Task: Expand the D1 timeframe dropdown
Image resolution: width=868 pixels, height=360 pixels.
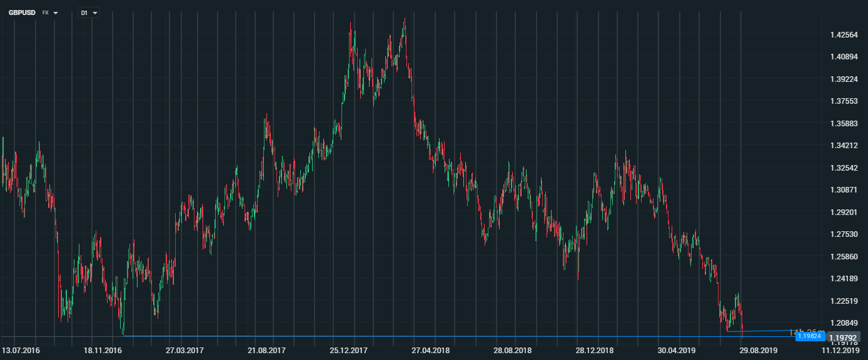Action: click(95, 12)
